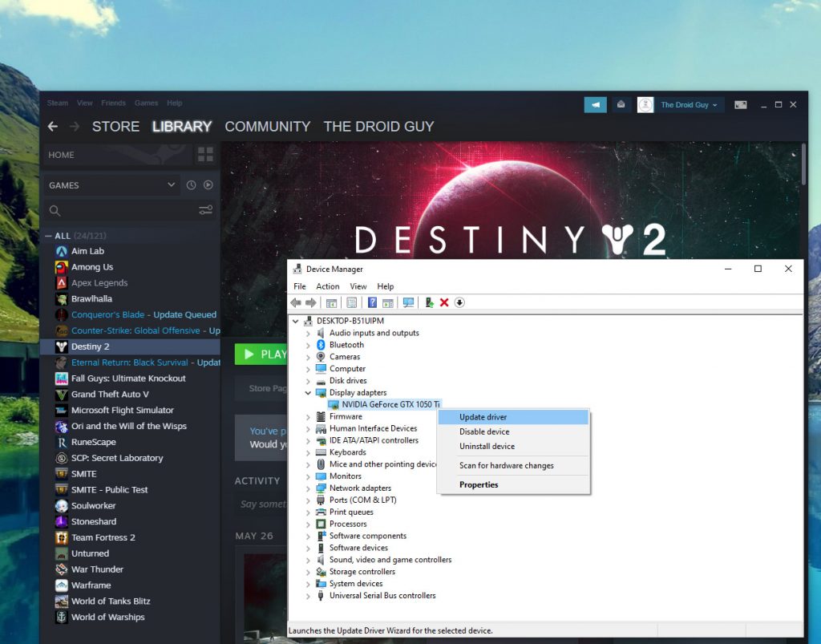Select Fall Guys: Ultimate Knockout in library
This screenshot has width=821, height=644.
128,379
